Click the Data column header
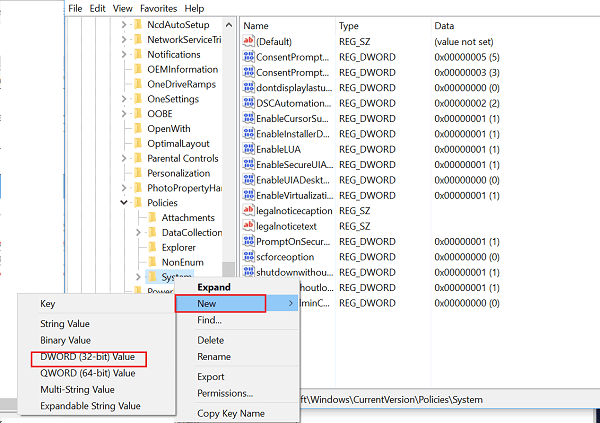The image size is (600, 423). [444, 26]
